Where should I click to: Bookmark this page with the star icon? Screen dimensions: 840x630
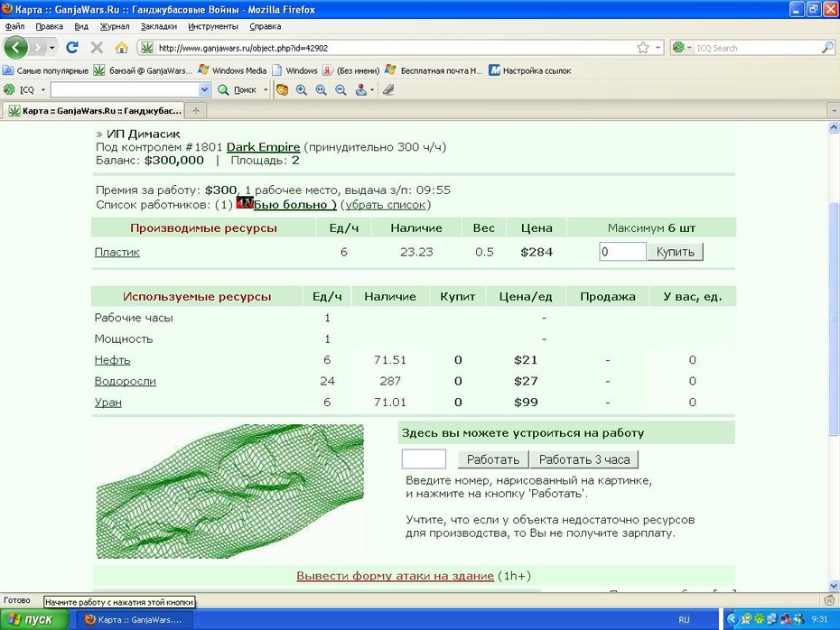pos(643,48)
